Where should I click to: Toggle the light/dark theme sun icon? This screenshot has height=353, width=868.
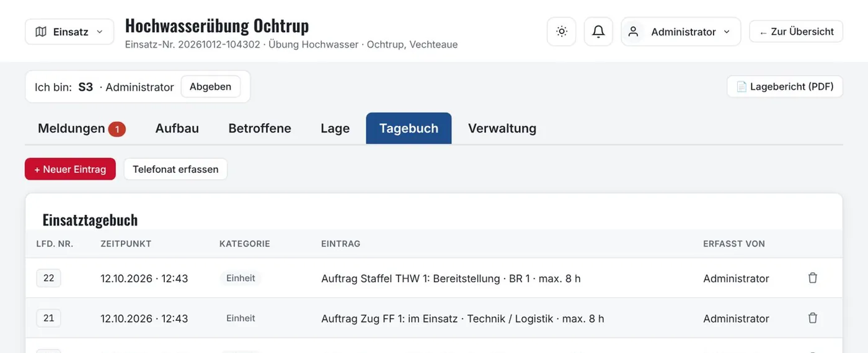pos(562,32)
